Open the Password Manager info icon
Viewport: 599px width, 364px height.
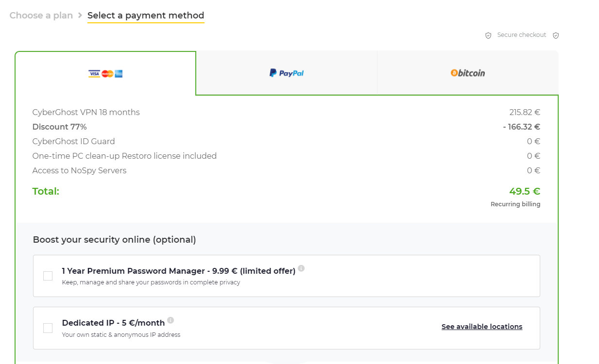tap(301, 268)
